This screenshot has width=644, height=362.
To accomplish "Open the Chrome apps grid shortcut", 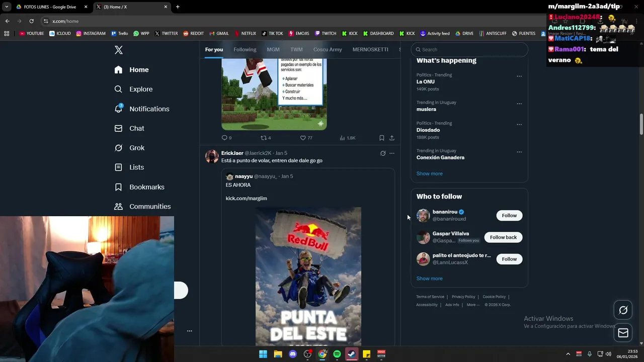I will 7,34.
